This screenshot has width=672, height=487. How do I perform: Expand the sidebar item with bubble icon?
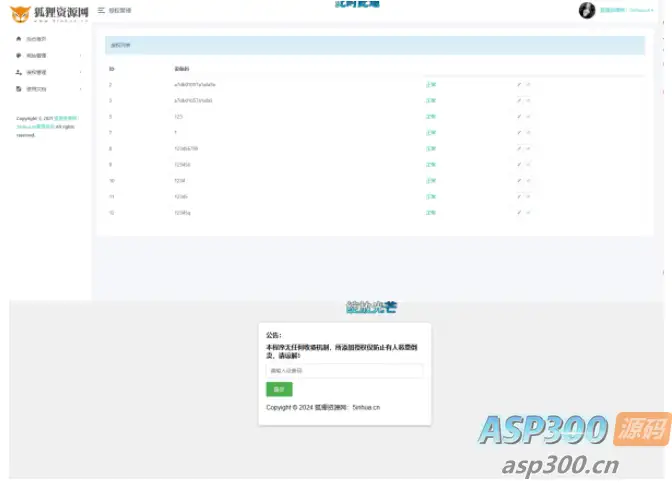[48, 56]
